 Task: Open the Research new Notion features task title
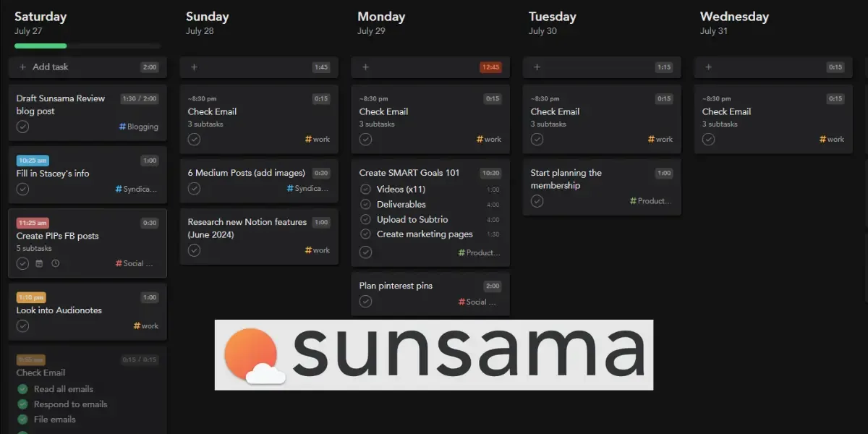[247, 229]
